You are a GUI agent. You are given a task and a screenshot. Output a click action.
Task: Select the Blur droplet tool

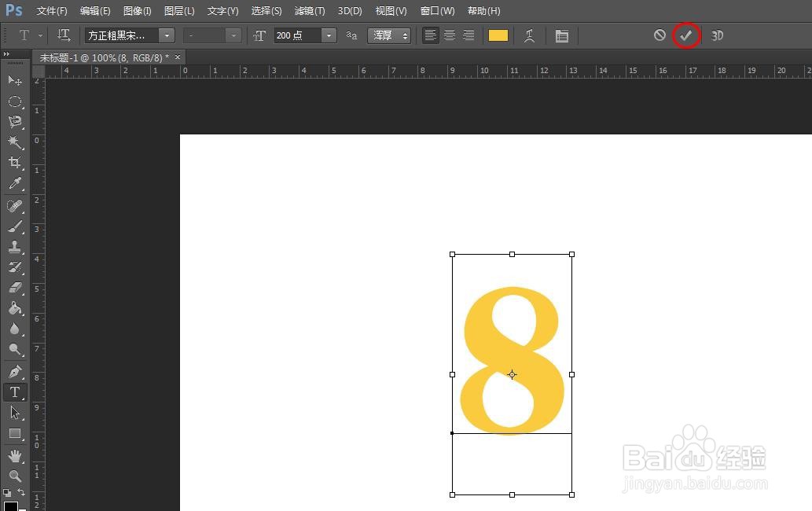coord(14,329)
